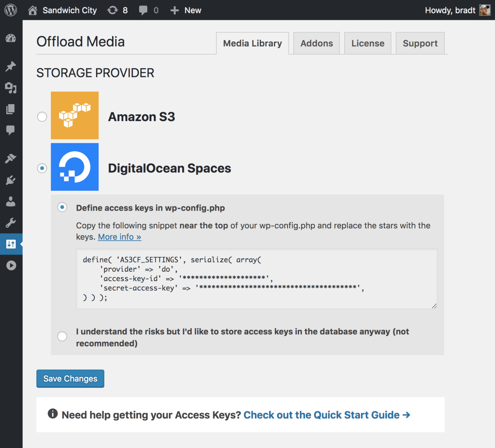This screenshot has width=495, height=448.
Task: Open Pages sidebar icon
Action: [11, 109]
